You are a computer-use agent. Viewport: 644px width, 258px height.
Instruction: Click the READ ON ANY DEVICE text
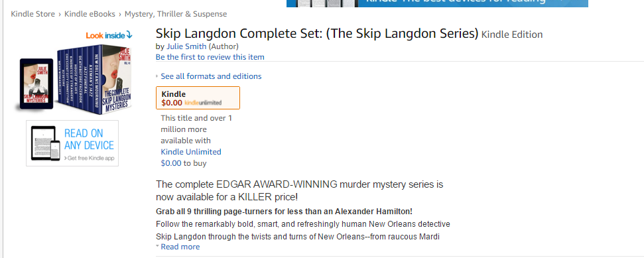point(89,139)
